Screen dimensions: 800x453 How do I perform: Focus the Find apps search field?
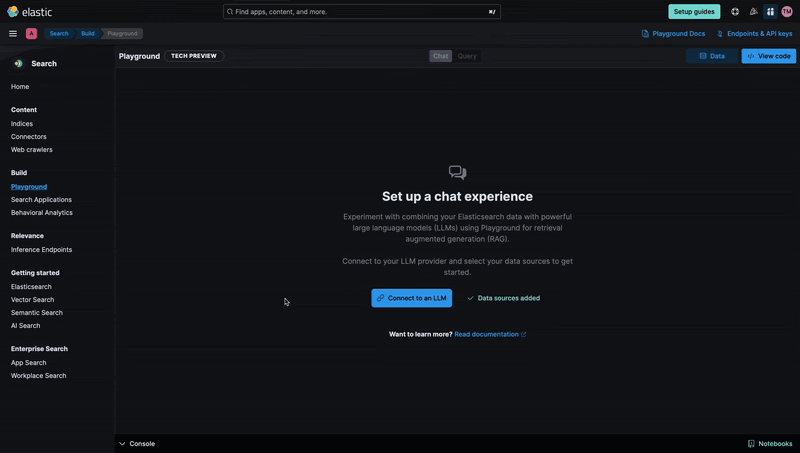point(362,12)
